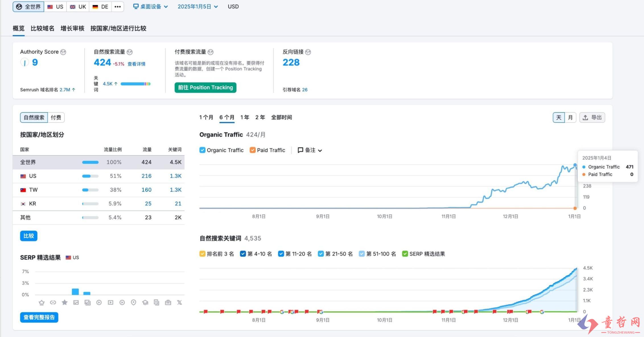Expand the 备注 notes dropdown
644x337 pixels.
pos(310,150)
